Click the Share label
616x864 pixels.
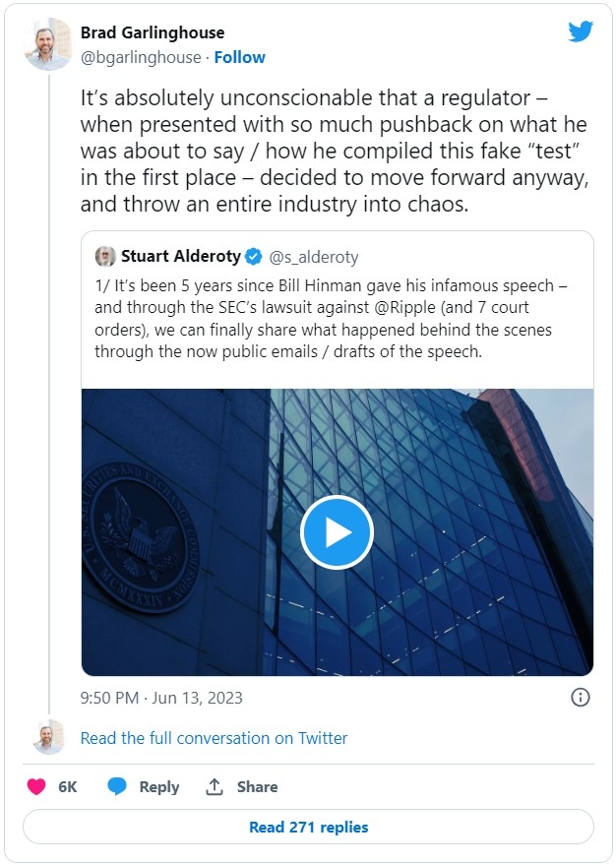257,787
